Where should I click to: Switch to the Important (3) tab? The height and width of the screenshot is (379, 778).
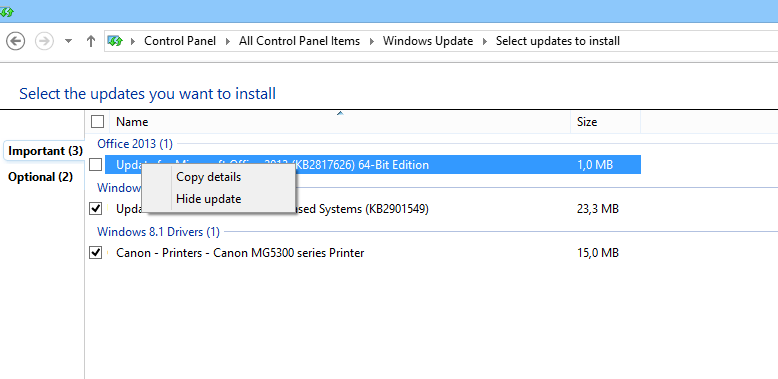click(x=46, y=151)
